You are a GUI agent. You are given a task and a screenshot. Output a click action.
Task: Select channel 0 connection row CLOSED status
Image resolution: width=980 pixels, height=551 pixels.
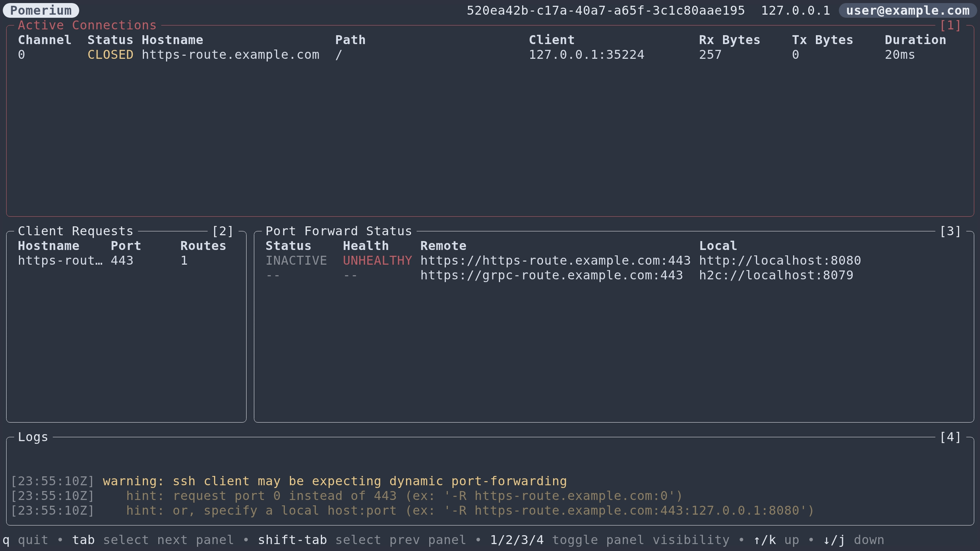[110, 55]
